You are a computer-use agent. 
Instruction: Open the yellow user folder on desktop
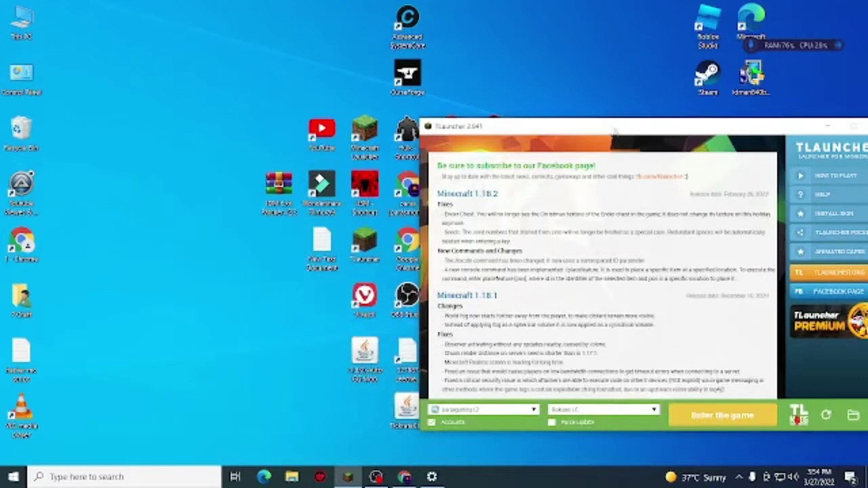click(x=21, y=301)
